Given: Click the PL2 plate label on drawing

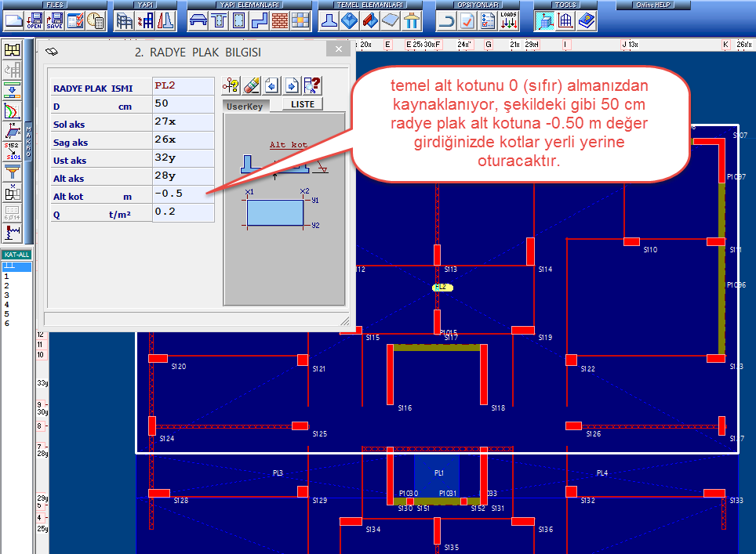Looking at the screenshot, I should (x=442, y=288).
